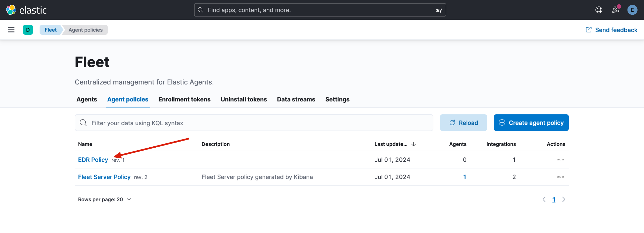Screen dimensions: 644x233
Task: Click the EDR Policy date Jul 01, 2024
Action: point(392,160)
